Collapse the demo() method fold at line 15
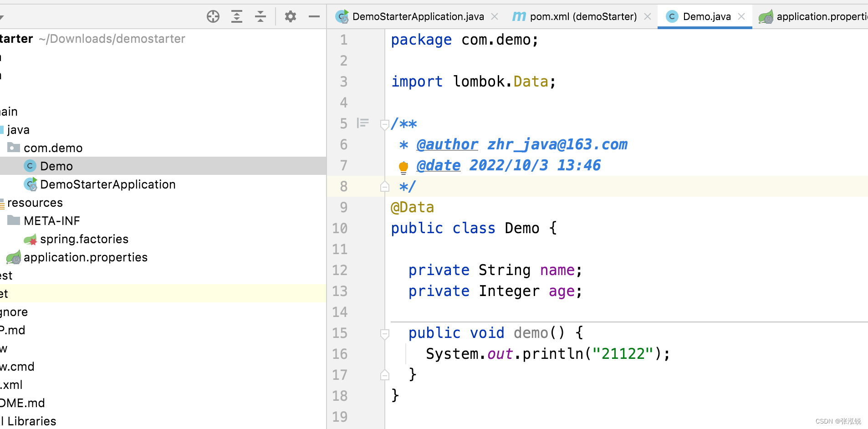The height and width of the screenshot is (429, 868). tap(385, 334)
